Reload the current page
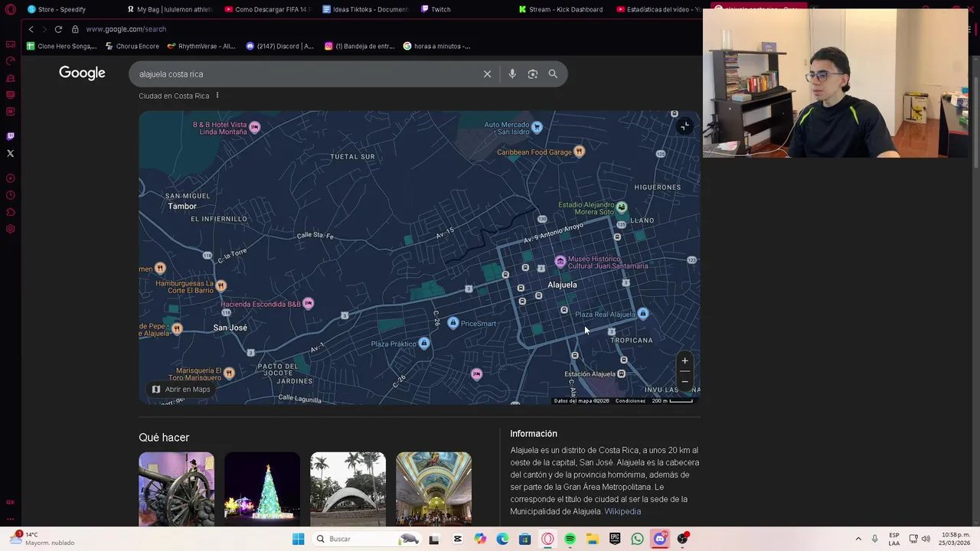 pos(58,29)
